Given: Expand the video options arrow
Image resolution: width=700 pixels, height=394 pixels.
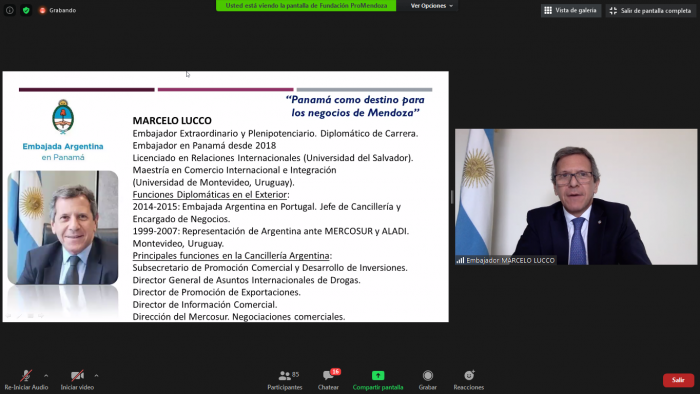Looking at the screenshot, I should click(x=96, y=376).
